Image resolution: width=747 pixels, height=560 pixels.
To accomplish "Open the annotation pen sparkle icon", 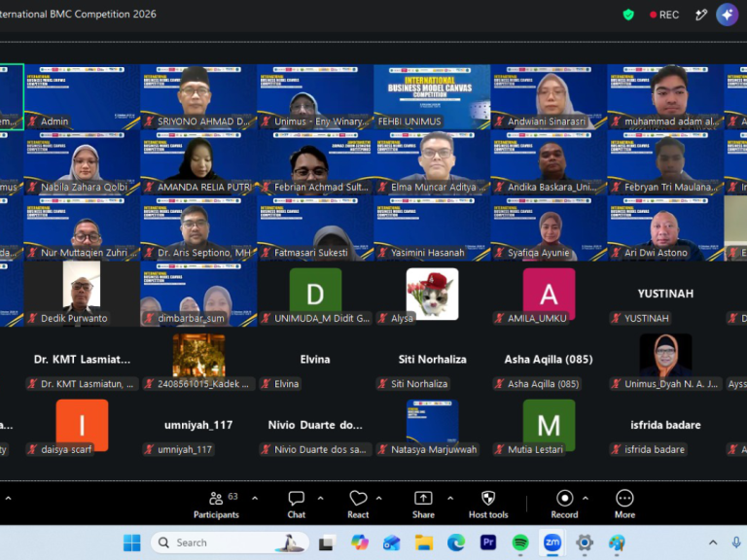I will pyautogui.click(x=700, y=15).
